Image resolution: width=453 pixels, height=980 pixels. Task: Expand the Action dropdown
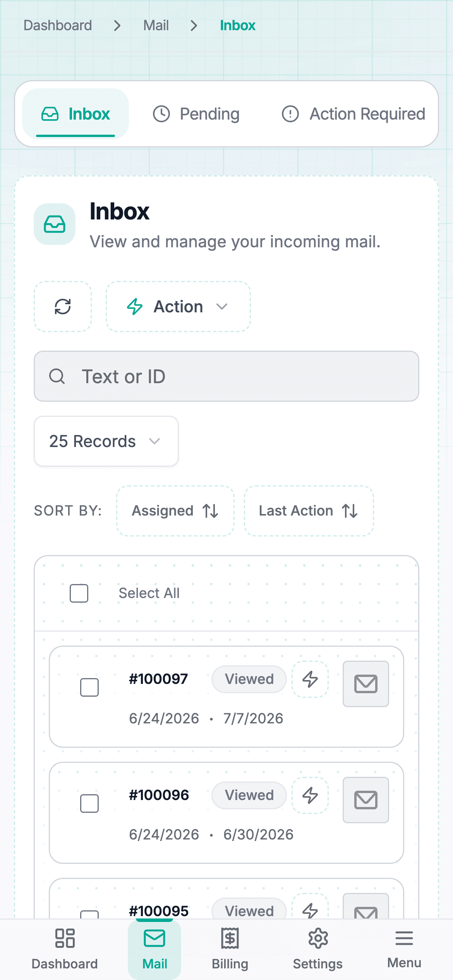(x=178, y=307)
